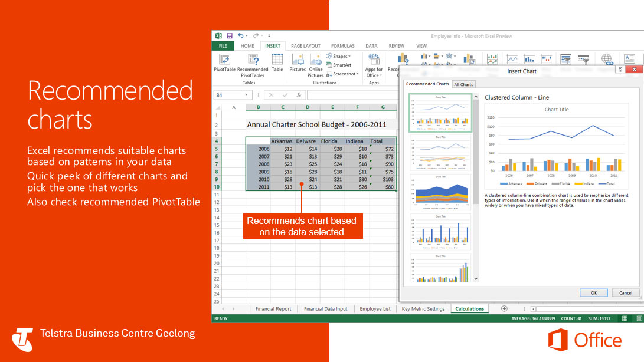The image size is (644, 362).
Task: Insert a Table
Action: 277,63
